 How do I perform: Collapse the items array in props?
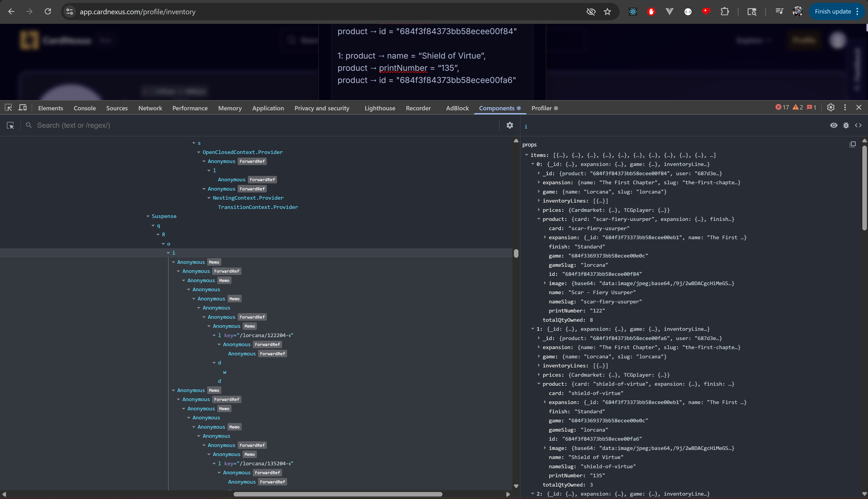pos(527,155)
